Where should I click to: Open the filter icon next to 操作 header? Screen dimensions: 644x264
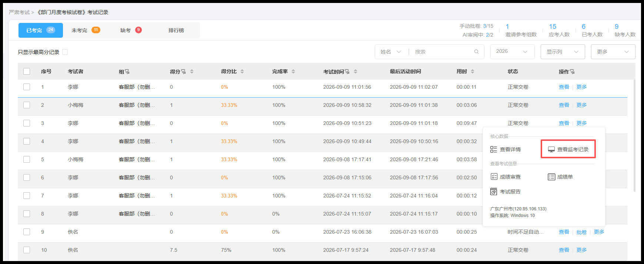572,72
